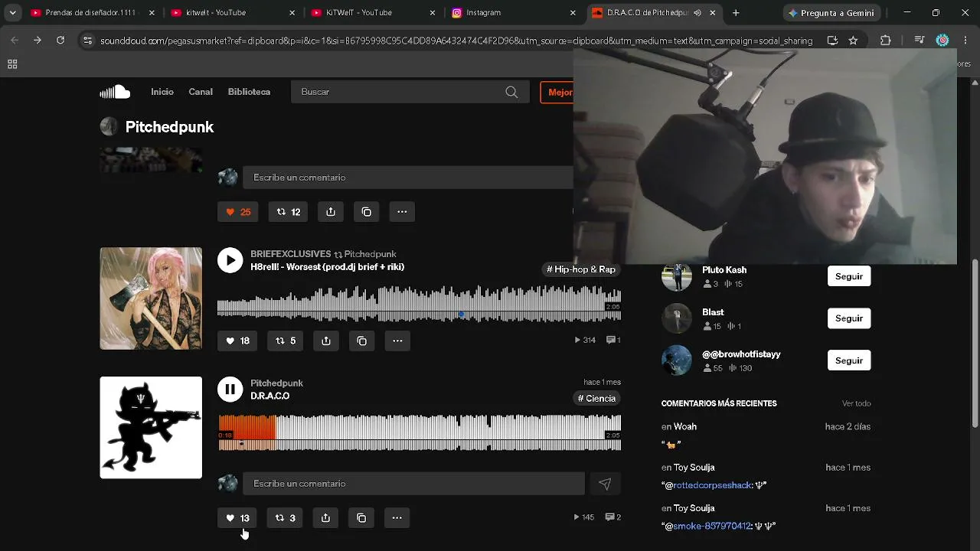Open the # Ciencia tag
This screenshot has height=551, width=980.
596,399
